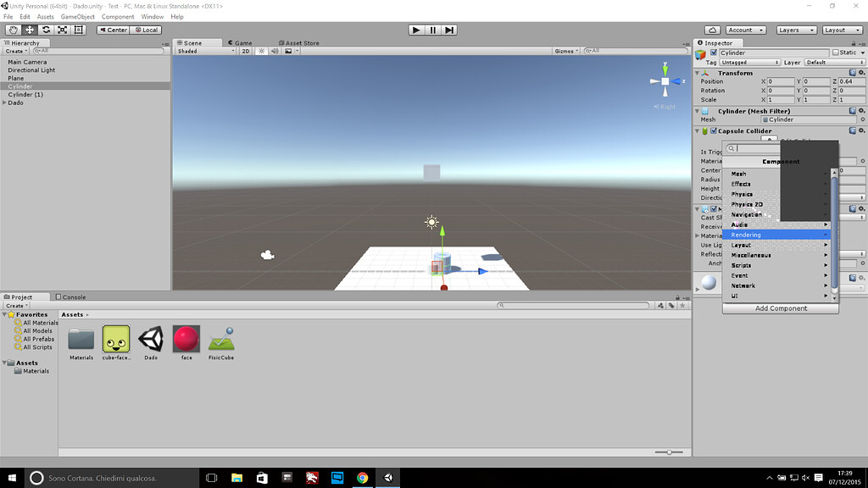
Task: Select the Scale tool in the toolbar
Action: click(x=61, y=29)
